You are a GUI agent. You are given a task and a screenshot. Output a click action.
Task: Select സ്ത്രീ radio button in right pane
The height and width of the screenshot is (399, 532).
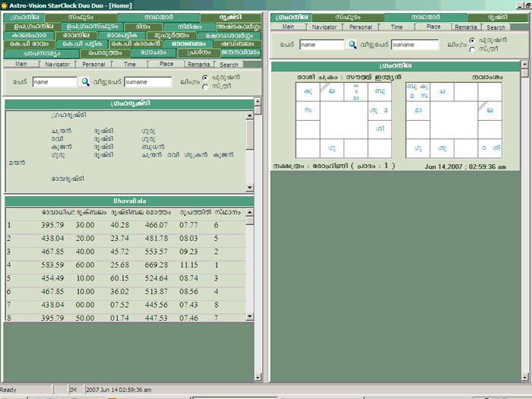point(472,49)
